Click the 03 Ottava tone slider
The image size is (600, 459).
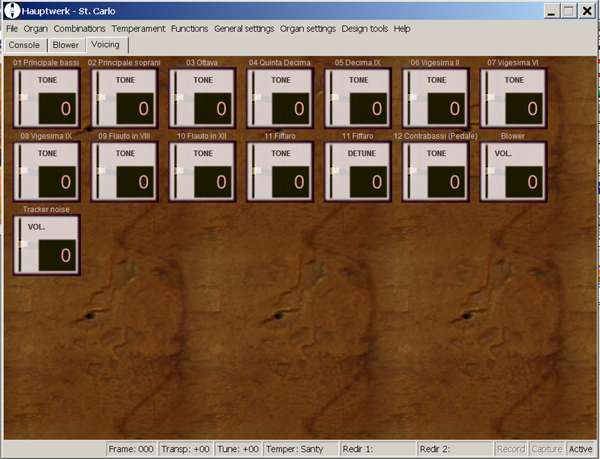coord(178,98)
